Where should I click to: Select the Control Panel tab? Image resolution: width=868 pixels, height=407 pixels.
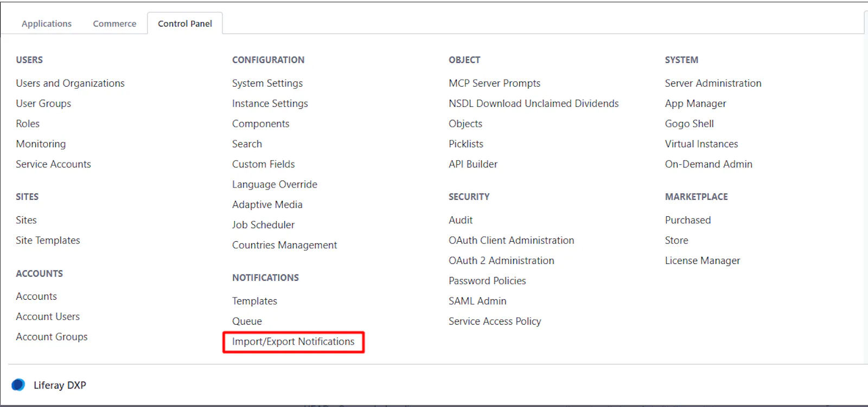[x=185, y=24]
